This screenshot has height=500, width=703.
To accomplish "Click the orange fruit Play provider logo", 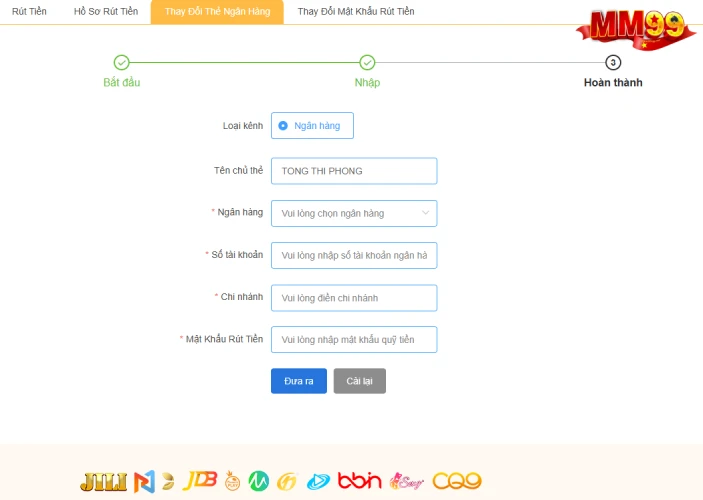I will [232, 481].
